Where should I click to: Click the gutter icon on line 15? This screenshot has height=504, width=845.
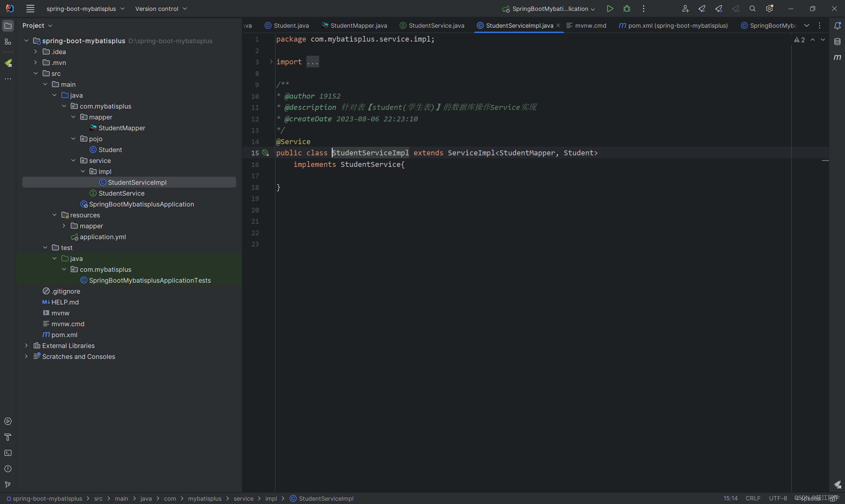click(x=265, y=153)
